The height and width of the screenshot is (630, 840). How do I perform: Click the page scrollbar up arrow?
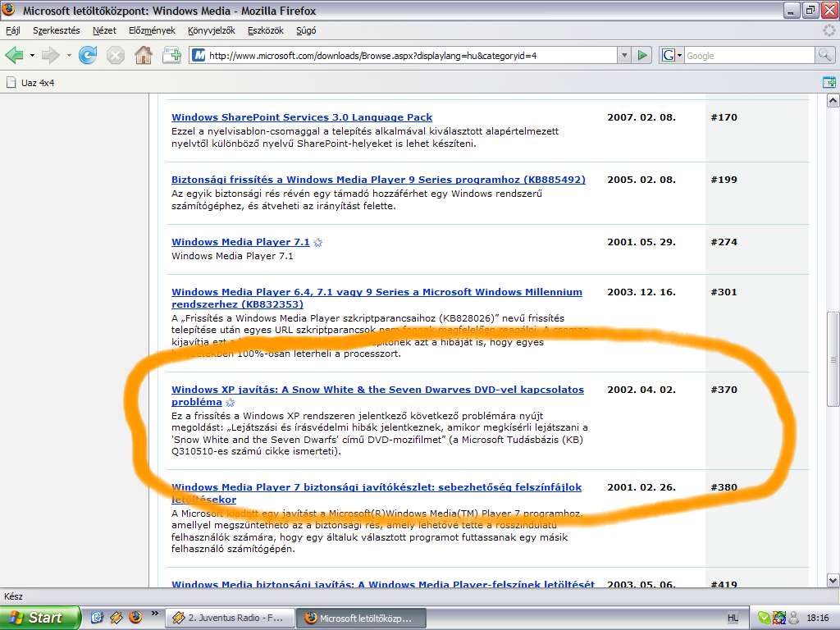833,99
